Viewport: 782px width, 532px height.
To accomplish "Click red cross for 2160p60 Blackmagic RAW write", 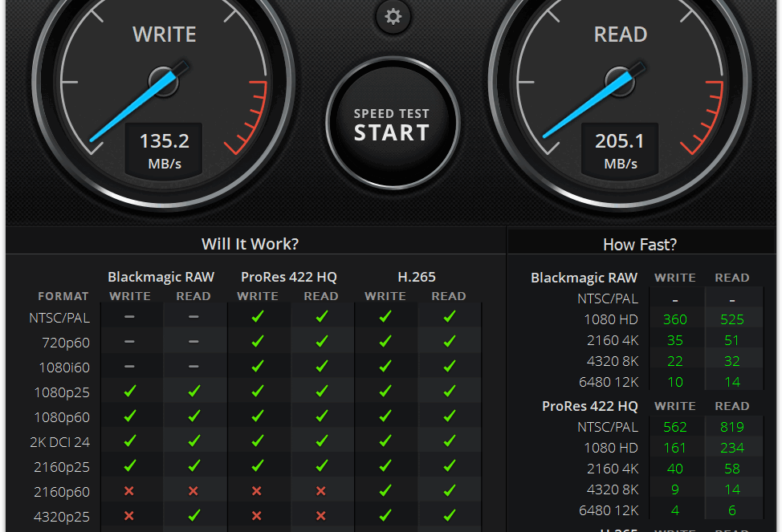I will point(130,491).
